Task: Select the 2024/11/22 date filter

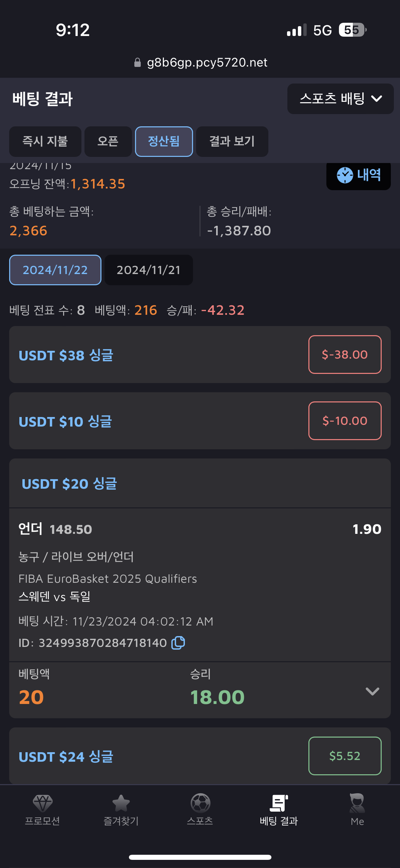Action: tap(55, 270)
